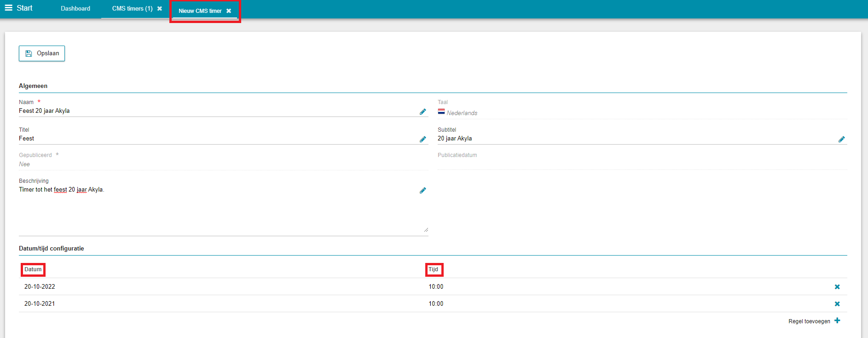Screen dimensions: 868x338
Task: Switch to the Dashboard tab
Action: point(75,9)
